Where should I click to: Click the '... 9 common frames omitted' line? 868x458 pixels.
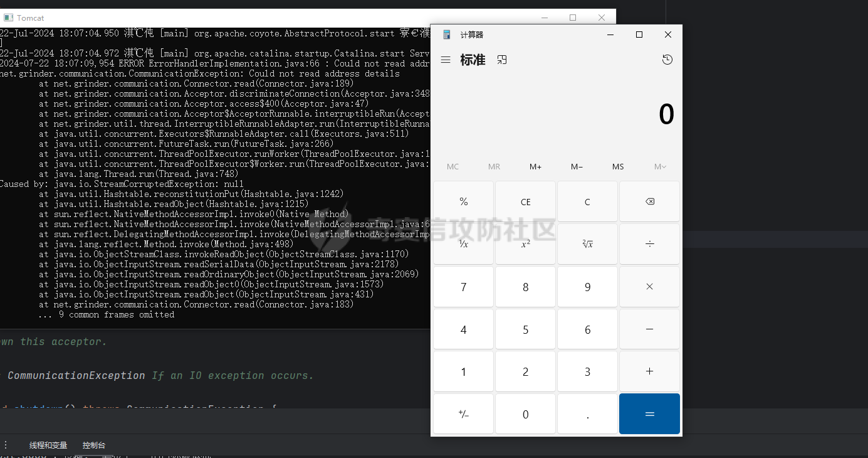(x=107, y=314)
